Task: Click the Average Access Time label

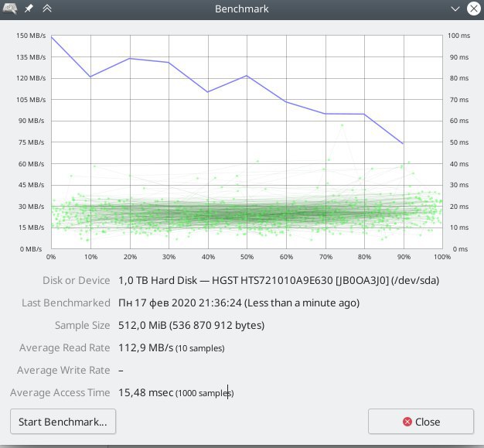Action: tap(60, 392)
